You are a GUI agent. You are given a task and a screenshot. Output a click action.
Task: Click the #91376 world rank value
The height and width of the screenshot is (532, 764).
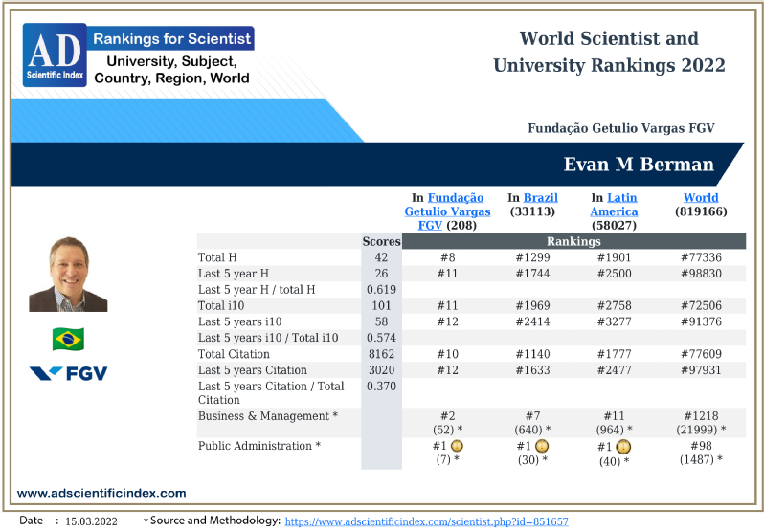pyautogui.click(x=701, y=321)
